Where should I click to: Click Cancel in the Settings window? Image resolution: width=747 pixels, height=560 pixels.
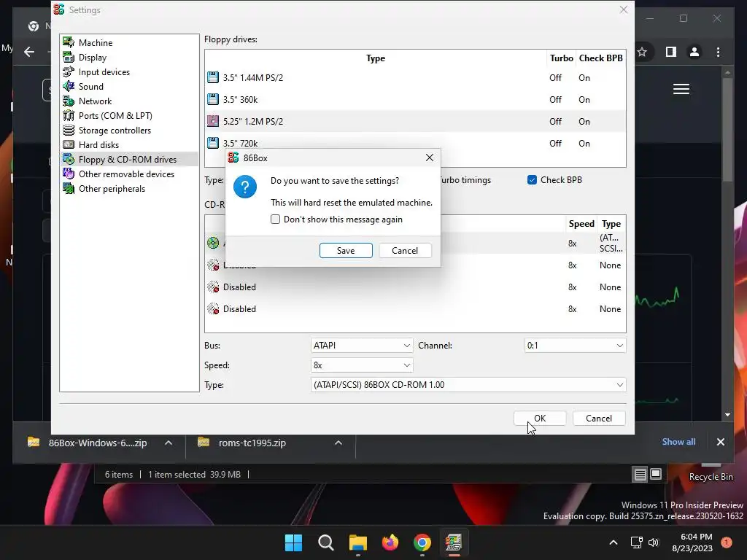pyautogui.click(x=599, y=418)
